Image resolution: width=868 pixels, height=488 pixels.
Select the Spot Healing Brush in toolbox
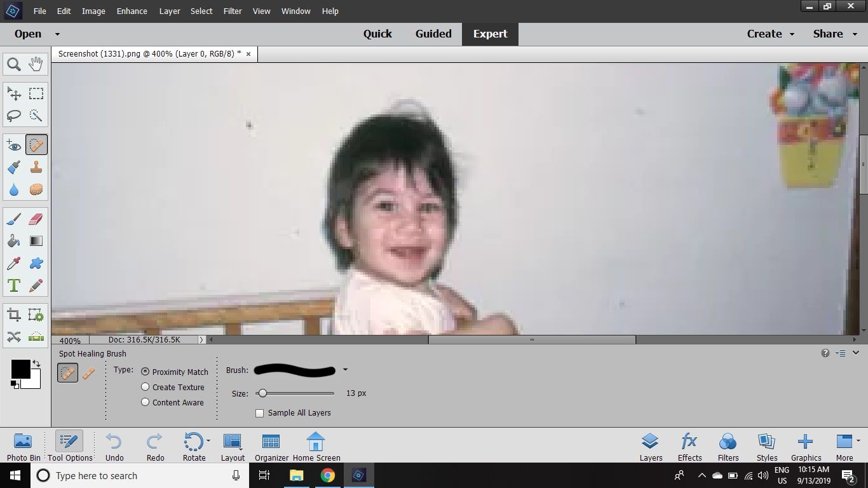tap(36, 146)
